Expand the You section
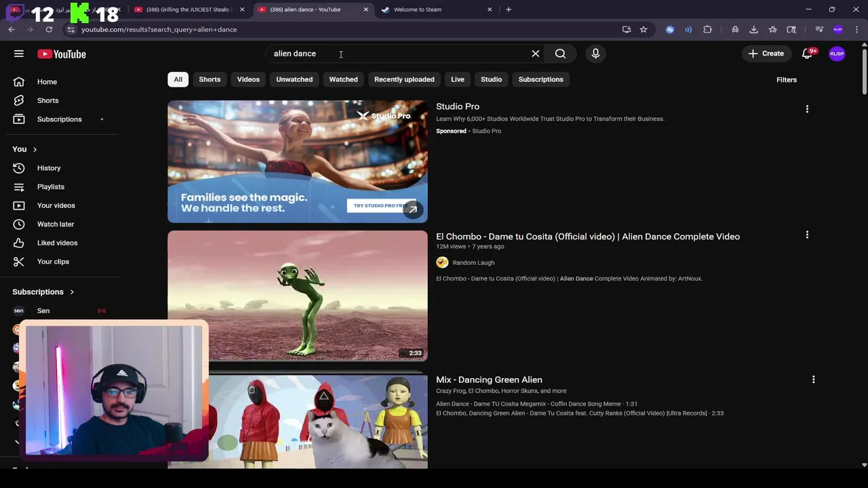This screenshot has width=868, height=488. [x=24, y=149]
